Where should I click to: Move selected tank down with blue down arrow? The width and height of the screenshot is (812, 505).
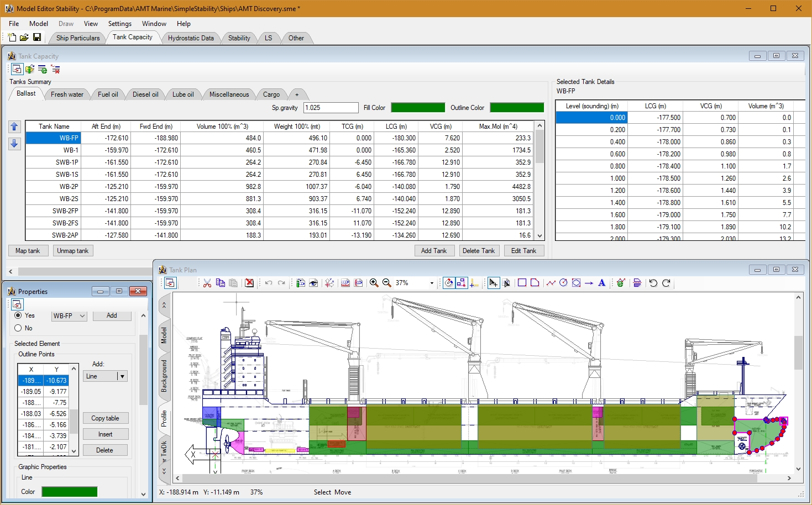coord(15,144)
